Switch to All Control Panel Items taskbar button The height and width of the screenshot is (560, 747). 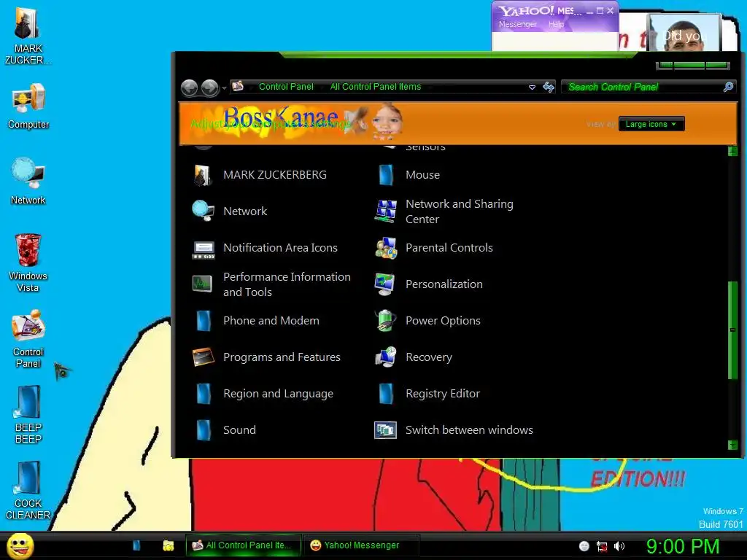click(x=243, y=545)
